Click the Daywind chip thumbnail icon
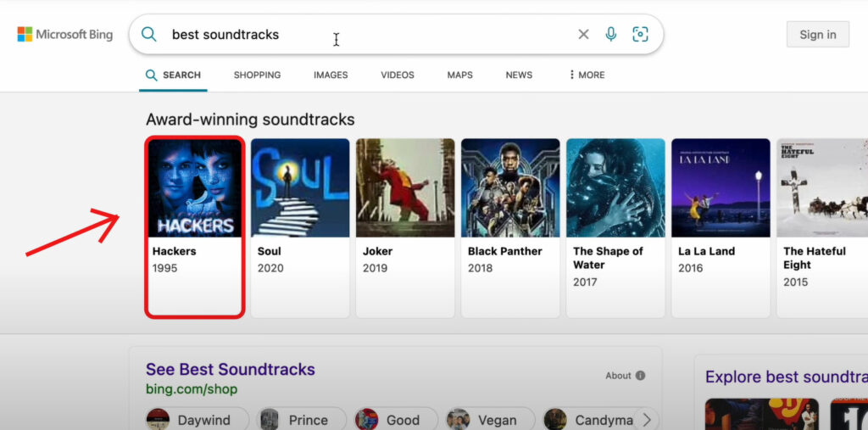The width and height of the screenshot is (868, 430). point(158,420)
